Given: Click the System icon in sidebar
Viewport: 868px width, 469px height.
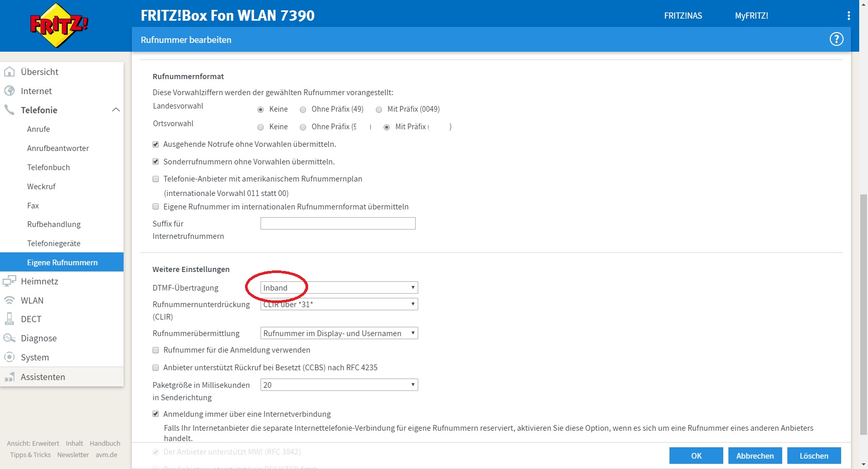Looking at the screenshot, I should (x=9, y=357).
